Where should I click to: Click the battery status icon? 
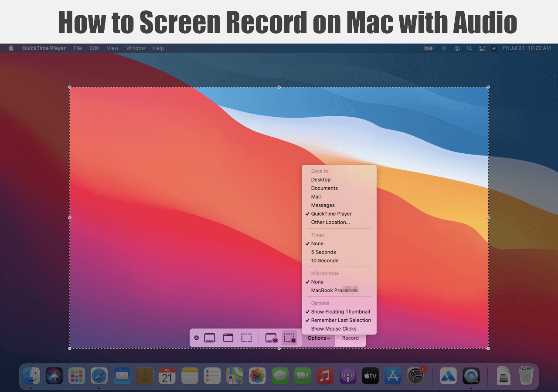point(429,48)
